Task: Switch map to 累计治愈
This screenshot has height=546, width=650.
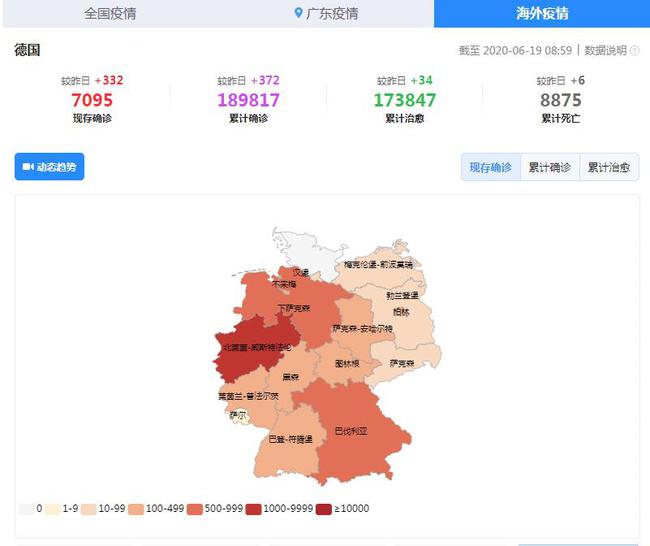Action: point(609,167)
